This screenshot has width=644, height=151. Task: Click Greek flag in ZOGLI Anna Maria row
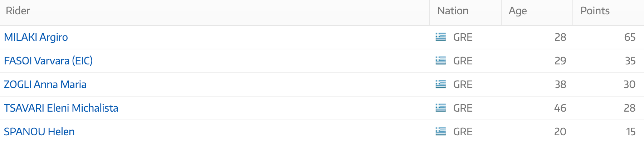441,84
